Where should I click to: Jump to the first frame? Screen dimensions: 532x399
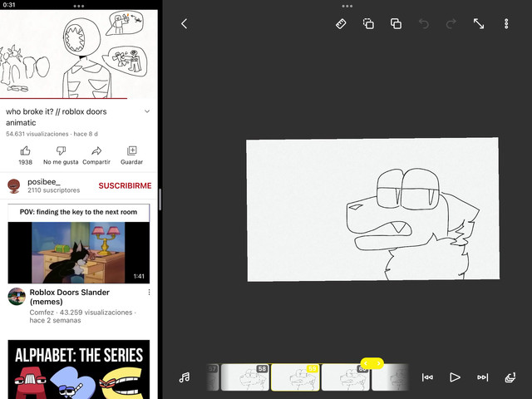tap(427, 377)
